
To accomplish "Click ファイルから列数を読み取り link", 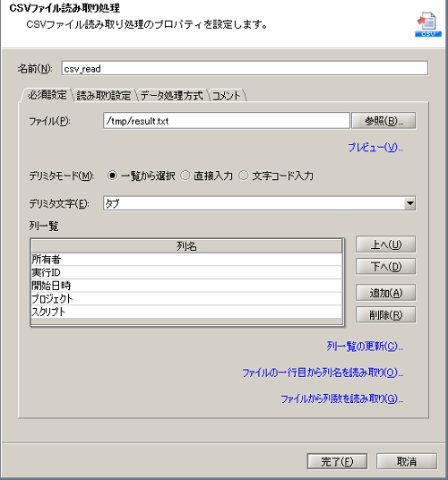I will 342,399.
